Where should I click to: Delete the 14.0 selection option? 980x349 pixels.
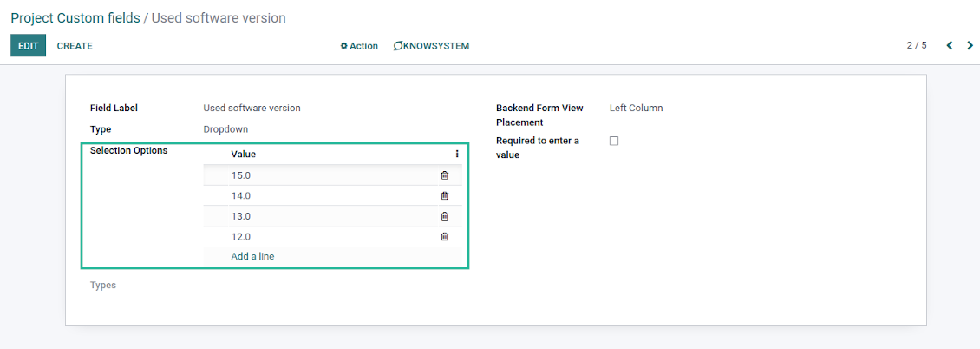pos(445,196)
